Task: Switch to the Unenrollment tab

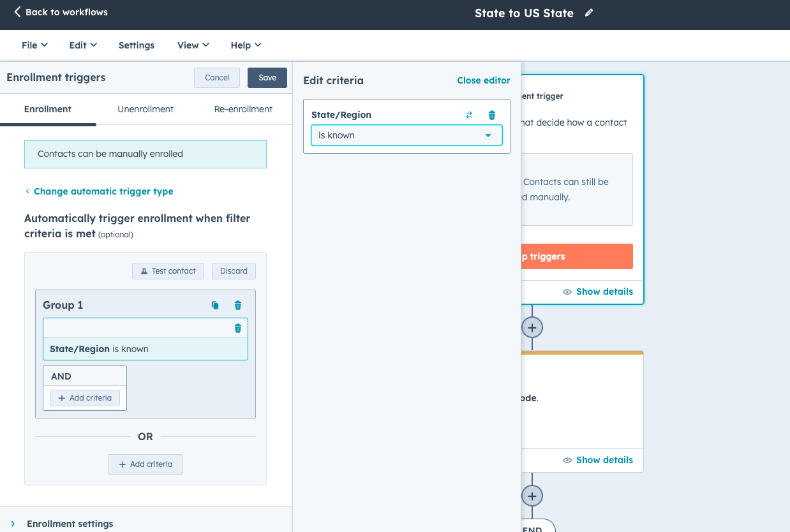Action: click(x=145, y=109)
